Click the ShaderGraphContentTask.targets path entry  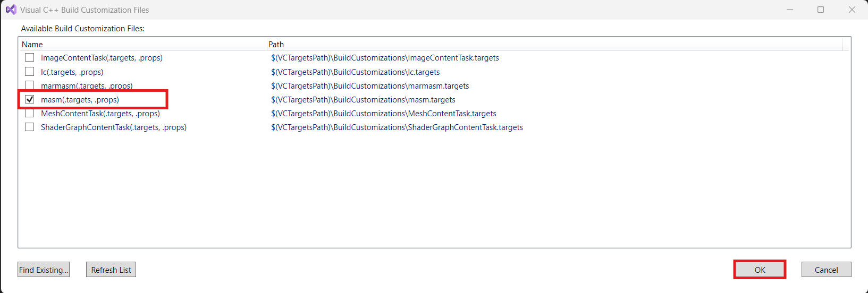point(397,127)
